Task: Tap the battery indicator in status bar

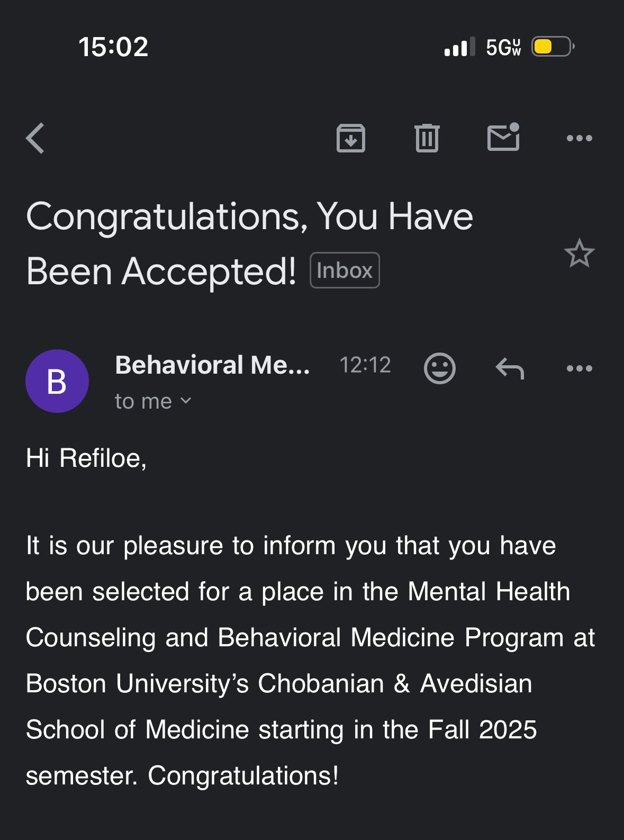Action: pyautogui.click(x=552, y=47)
